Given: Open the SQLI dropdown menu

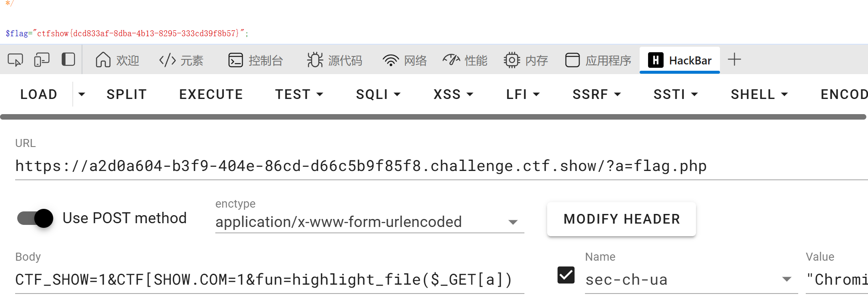Looking at the screenshot, I should pyautogui.click(x=378, y=94).
